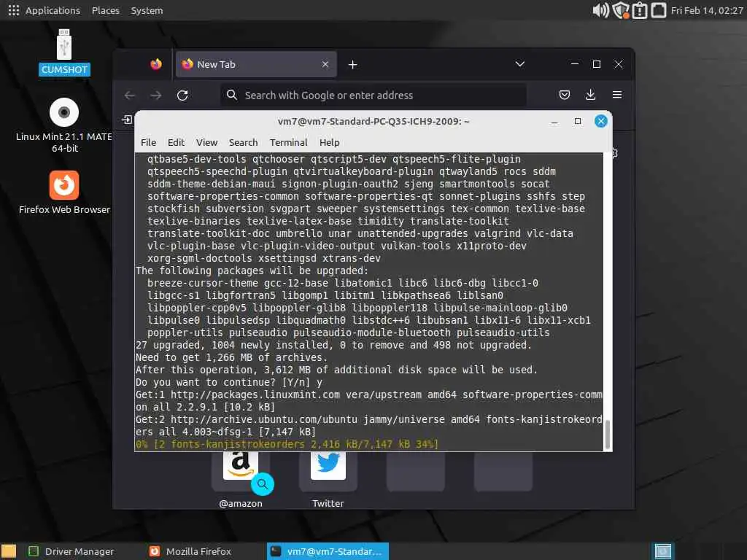This screenshot has height=560, width=747.
Task: Open the terminal Edit menu
Action: 176,142
